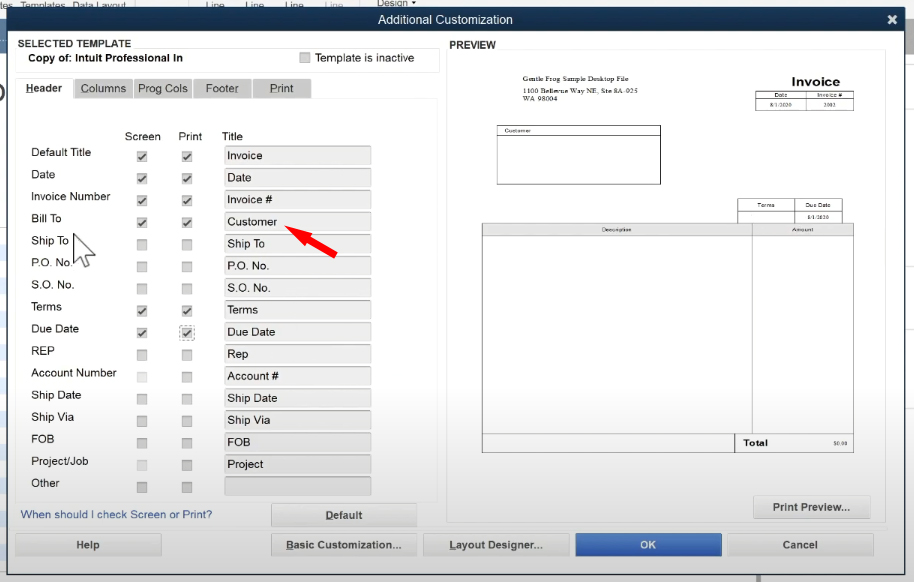Launch the Layout Designer

[x=496, y=545]
